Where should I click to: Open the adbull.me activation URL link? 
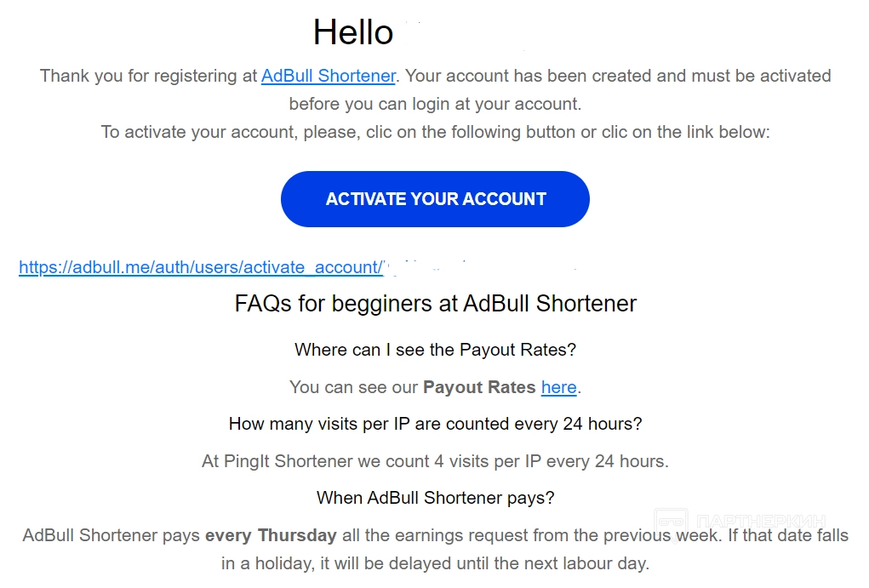pos(201,267)
